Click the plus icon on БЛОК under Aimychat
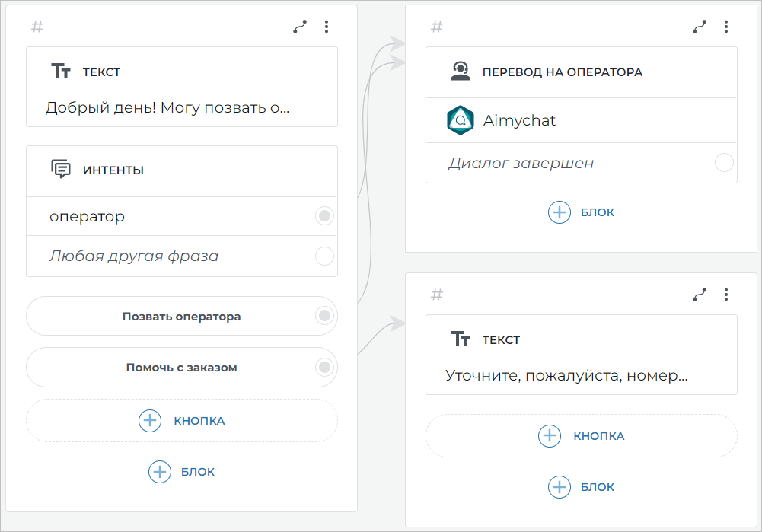Screen dimensions: 762x532 tap(560, 212)
